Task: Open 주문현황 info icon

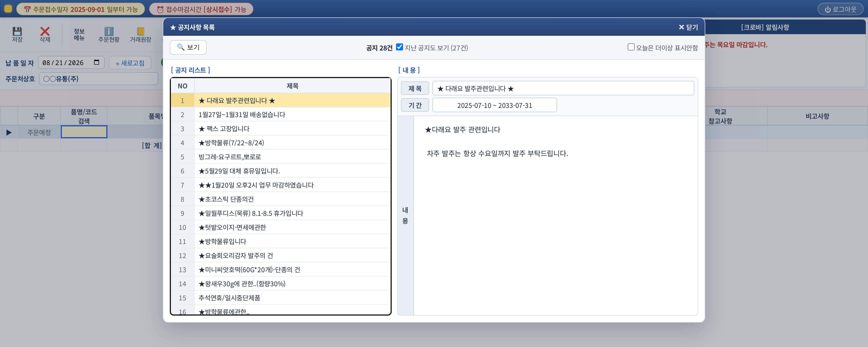Action: point(108,31)
